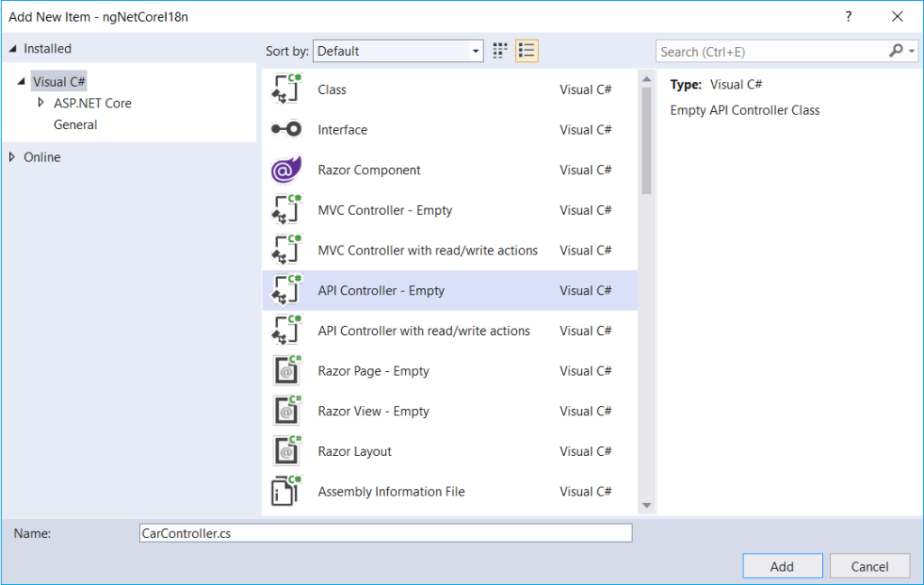Select the Class template icon
Image resolution: width=924 pixels, height=585 pixels.
tap(286, 89)
